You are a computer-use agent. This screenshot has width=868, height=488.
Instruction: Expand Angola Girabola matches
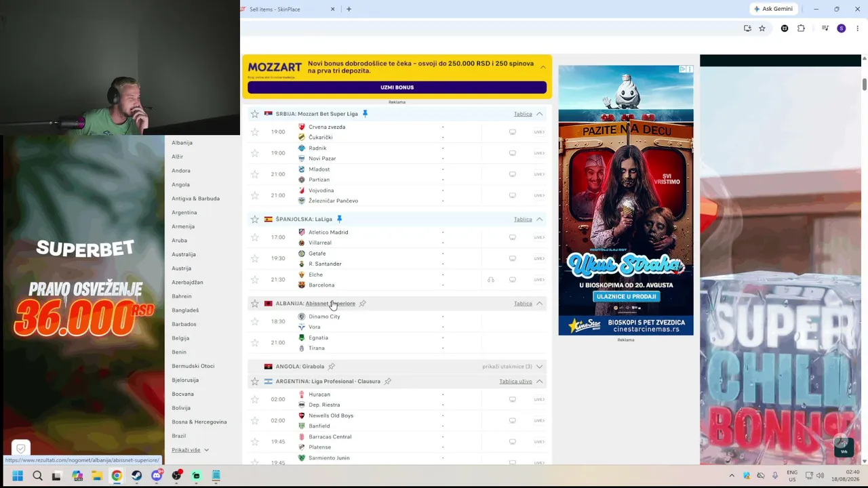click(x=540, y=367)
